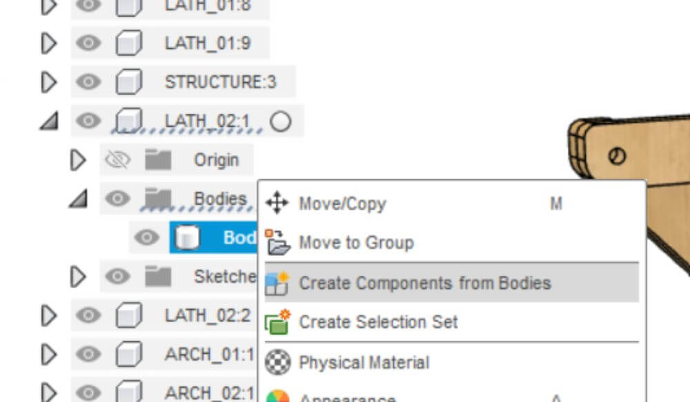Click the Origin folder icon
The width and height of the screenshot is (690, 402).
158,160
